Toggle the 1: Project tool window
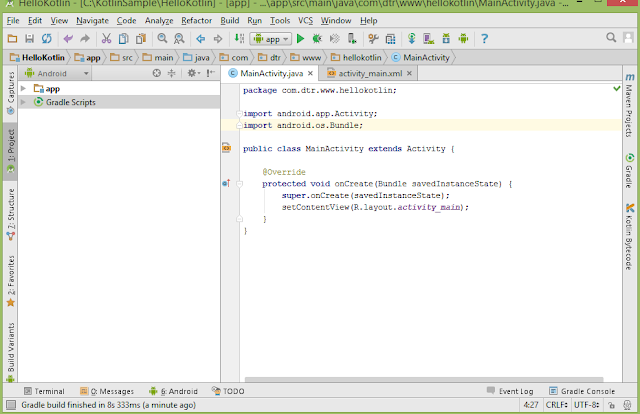The image size is (640, 414). (11, 151)
